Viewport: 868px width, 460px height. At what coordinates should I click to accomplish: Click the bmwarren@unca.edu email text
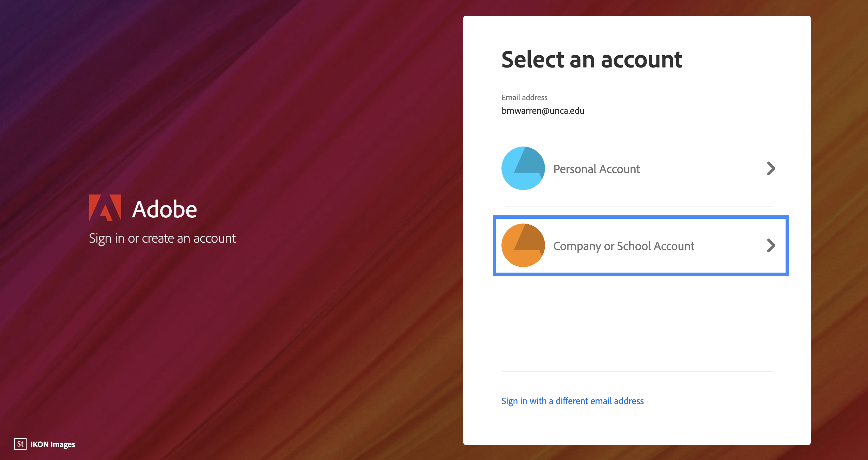543,111
